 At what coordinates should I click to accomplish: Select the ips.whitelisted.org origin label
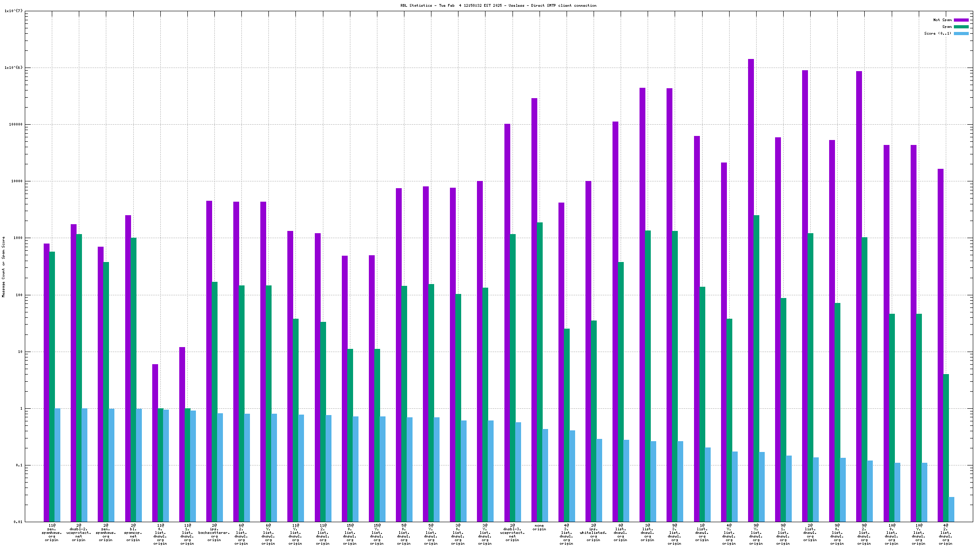tap(594, 533)
